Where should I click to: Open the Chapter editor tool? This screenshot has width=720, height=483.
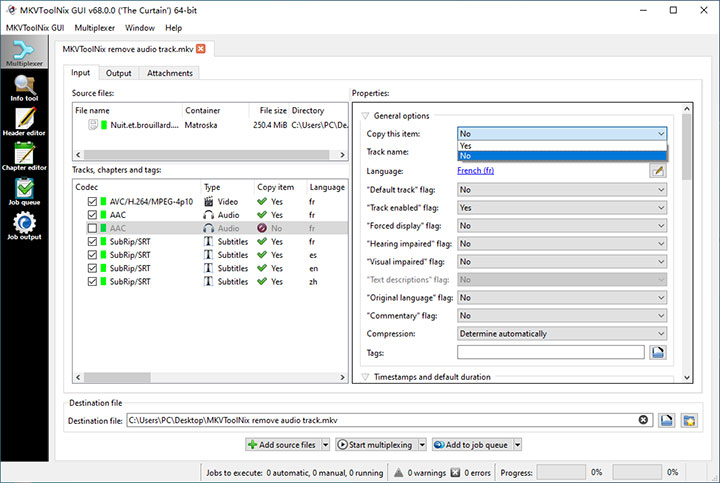click(x=24, y=155)
